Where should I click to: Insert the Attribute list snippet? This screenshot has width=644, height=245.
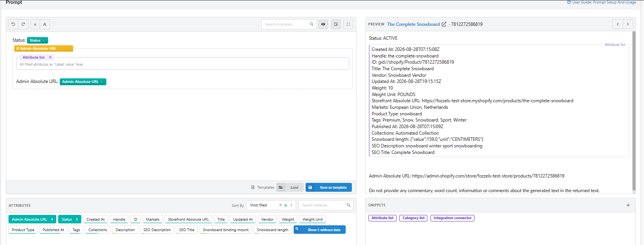tap(383, 218)
